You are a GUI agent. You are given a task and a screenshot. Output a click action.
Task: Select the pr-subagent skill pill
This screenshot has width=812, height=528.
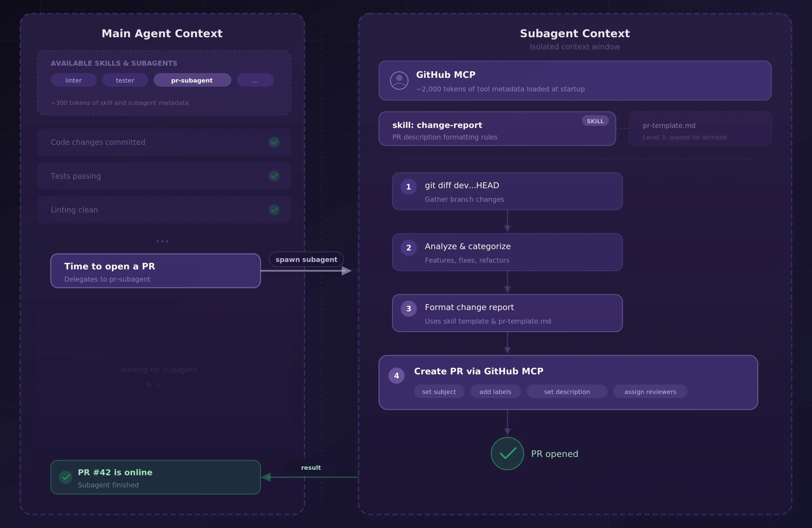[x=192, y=80]
